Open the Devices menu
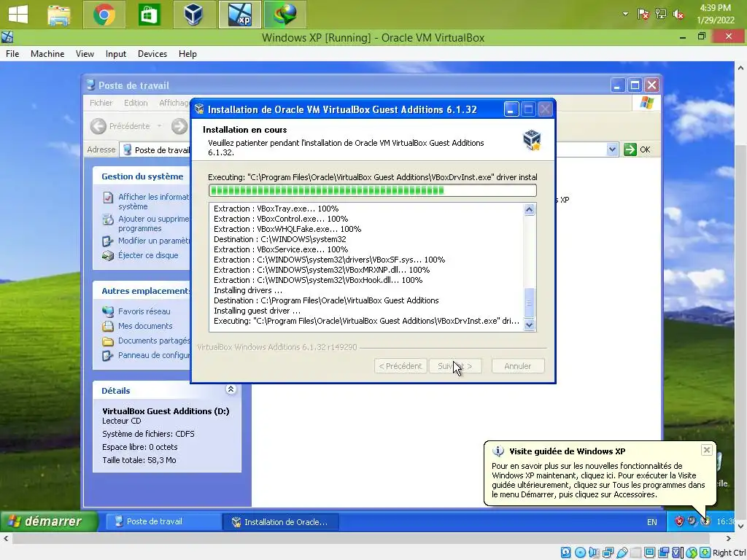 [x=152, y=54]
